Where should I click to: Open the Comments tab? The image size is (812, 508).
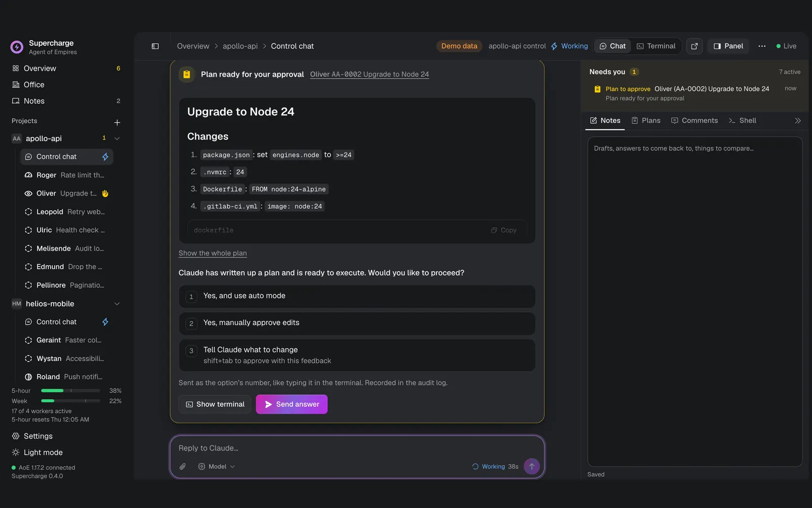694,121
